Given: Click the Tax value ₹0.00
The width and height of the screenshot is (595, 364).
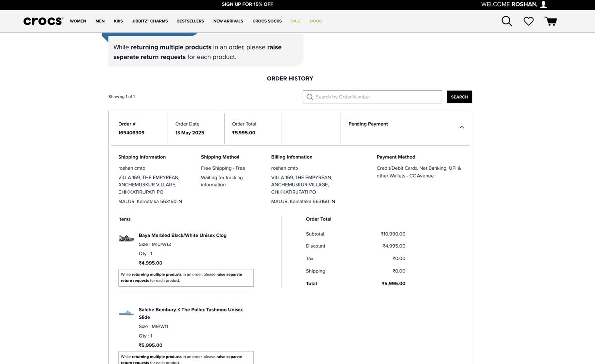Looking at the screenshot, I should (x=399, y=258).
